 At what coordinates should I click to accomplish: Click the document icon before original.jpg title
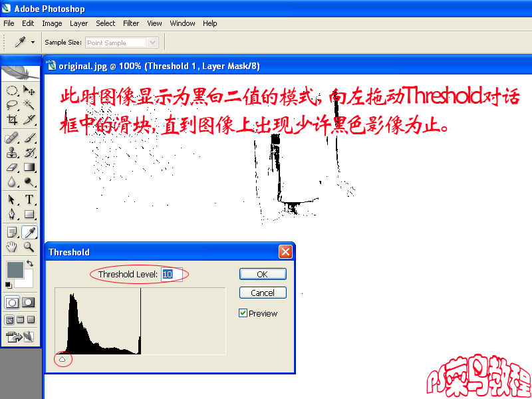[x=51, y=65]
